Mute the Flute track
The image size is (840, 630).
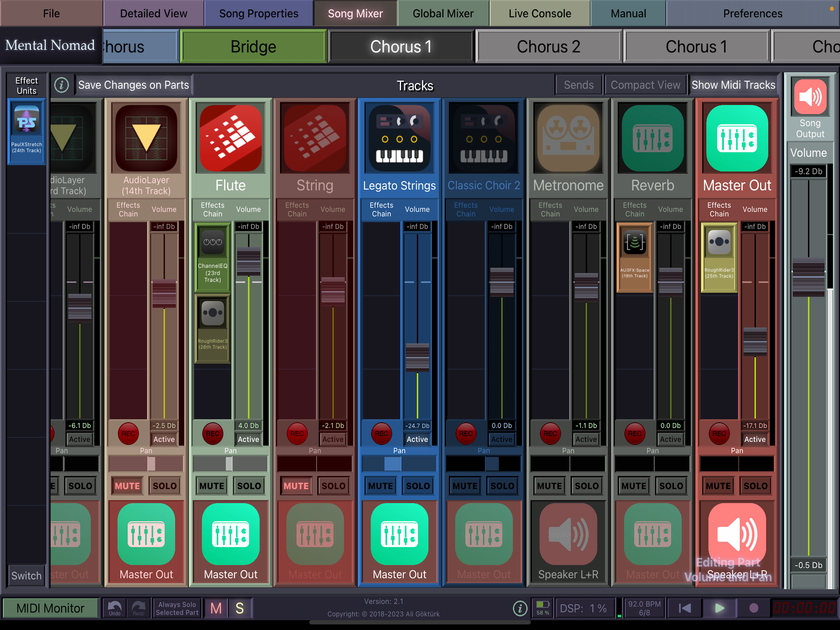(x=212, y=486)
